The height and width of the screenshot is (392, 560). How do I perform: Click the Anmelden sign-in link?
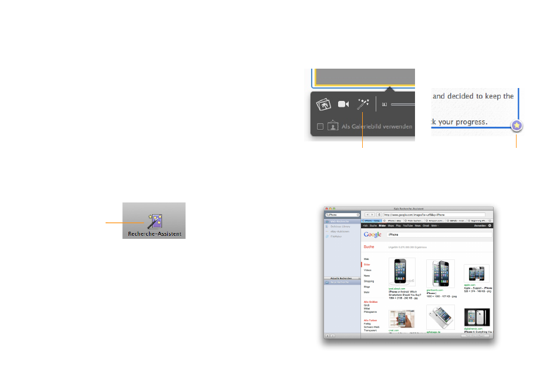tap(480, 226)
